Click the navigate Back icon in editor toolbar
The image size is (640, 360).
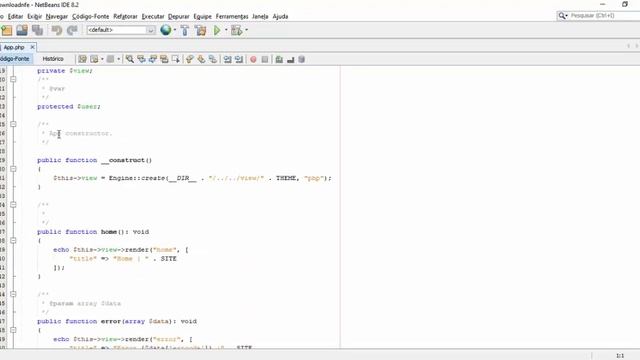tap(94, 60)
